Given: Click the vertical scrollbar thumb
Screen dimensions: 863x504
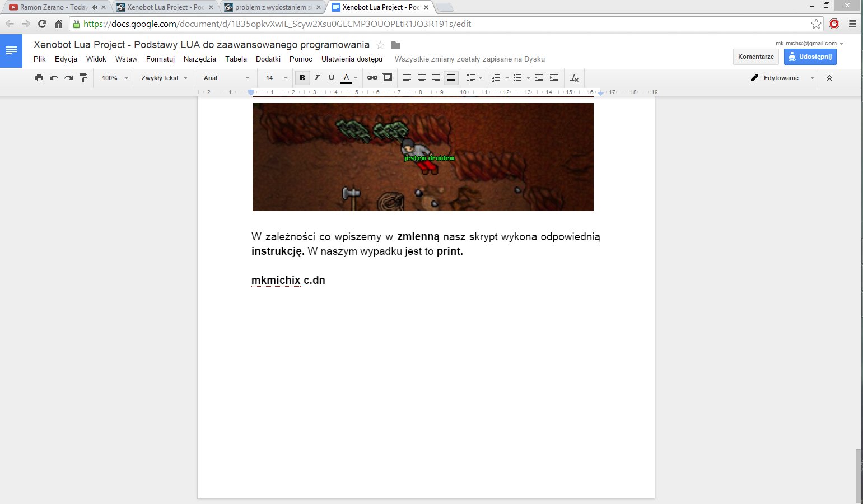Looking at the screenshot, I should (859, 476).
